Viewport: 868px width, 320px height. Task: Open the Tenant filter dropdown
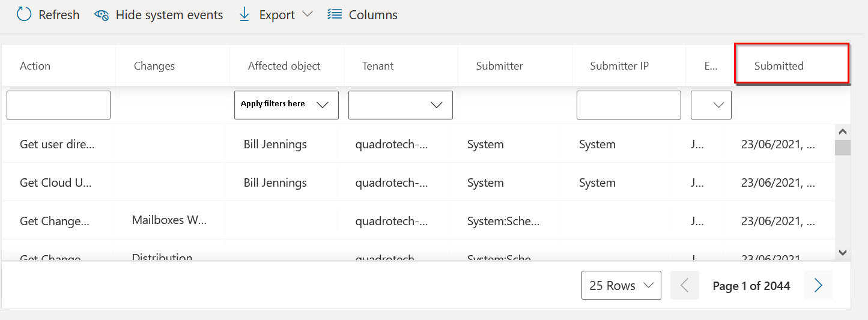pyautogui.click(x=400, y=105)
